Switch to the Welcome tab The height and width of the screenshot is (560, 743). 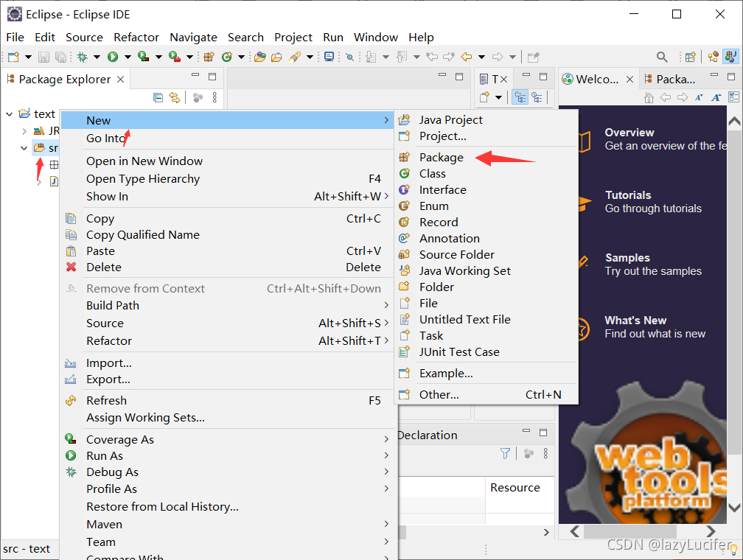click(597, 79)
